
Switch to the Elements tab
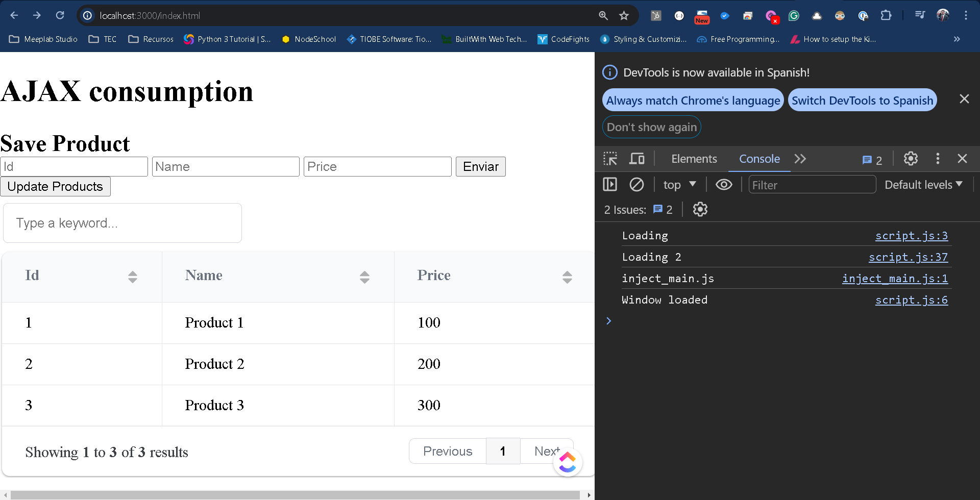click(x=694, y=159)
